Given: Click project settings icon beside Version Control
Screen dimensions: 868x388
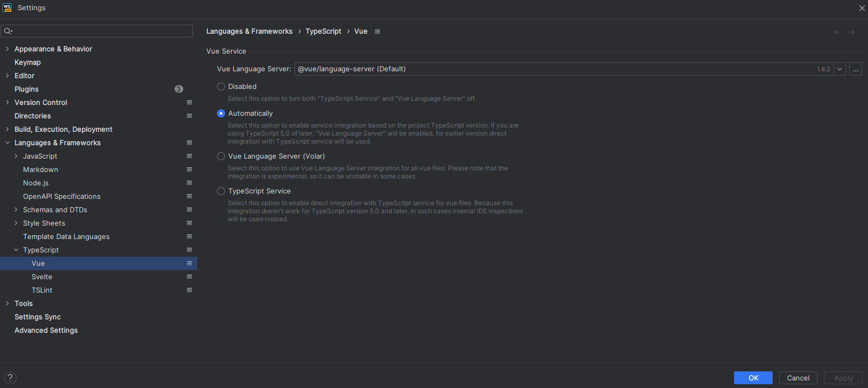Looking at the screenshot, I should click(x=189, y=102).
